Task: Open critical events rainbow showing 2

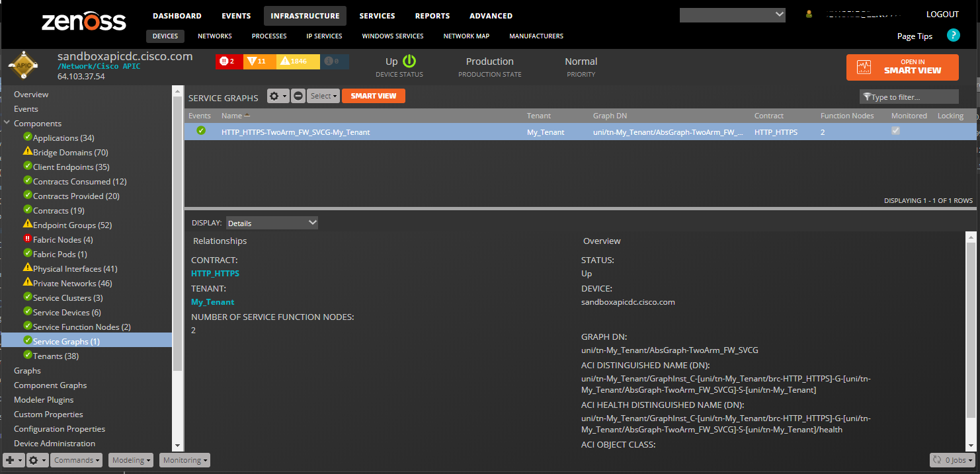Action: pyautogui.click(x=229, y=61)
